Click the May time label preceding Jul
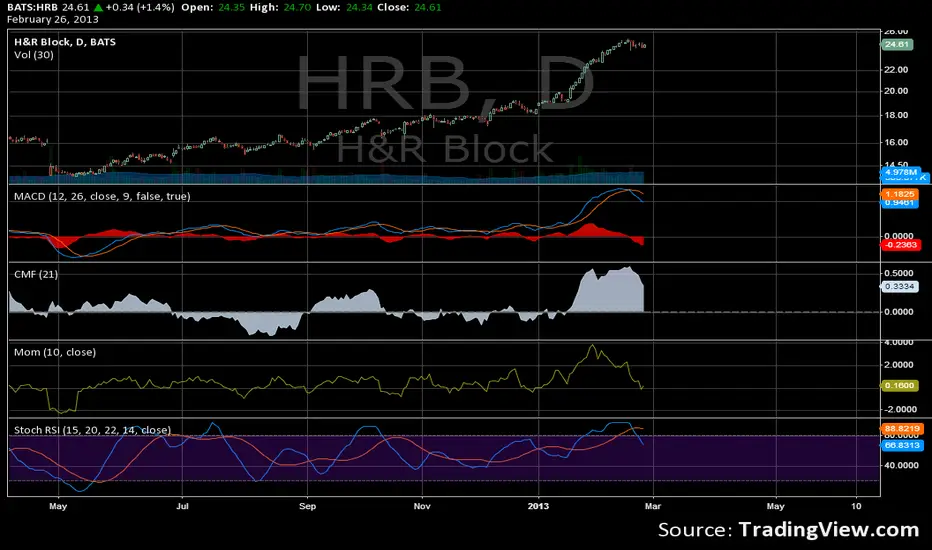This screenshot has width=932, height=550. point(58,507)
